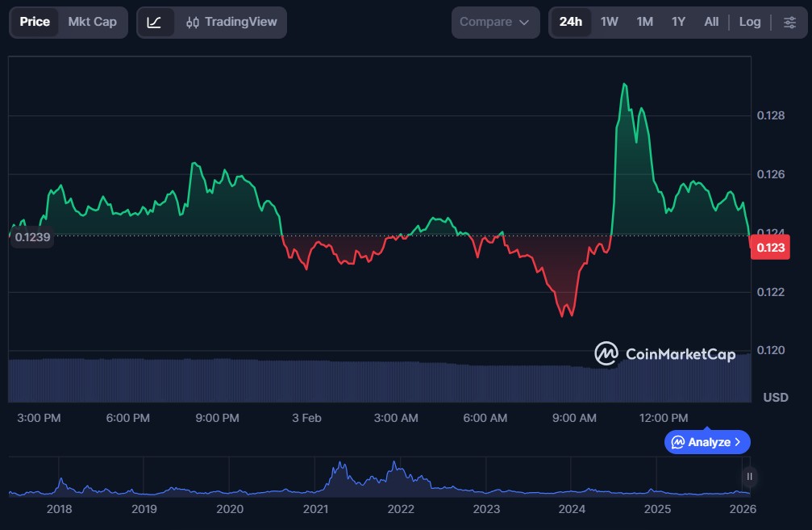This screenshot has width=812, height=530.
Task: Show All-time price history
Action: tap(710, 23)
